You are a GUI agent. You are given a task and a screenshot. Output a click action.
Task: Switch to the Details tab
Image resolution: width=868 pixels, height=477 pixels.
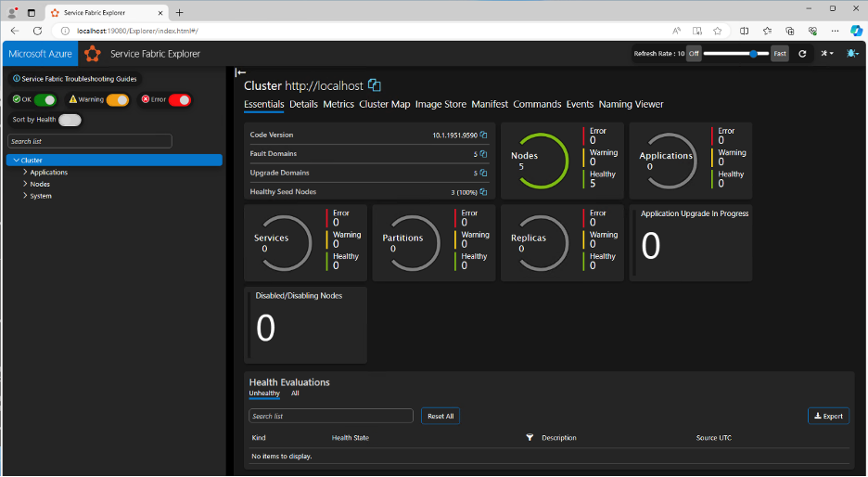pos(303,104)
